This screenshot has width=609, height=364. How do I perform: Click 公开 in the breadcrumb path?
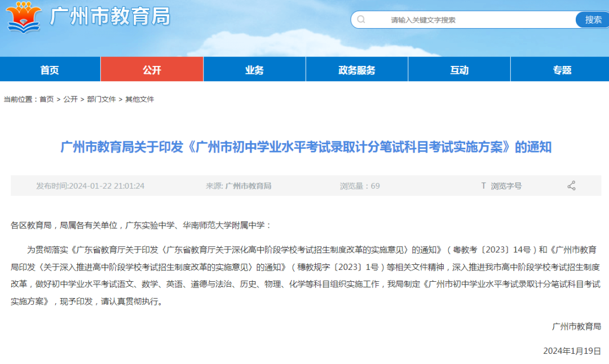(x=70, y=99)
